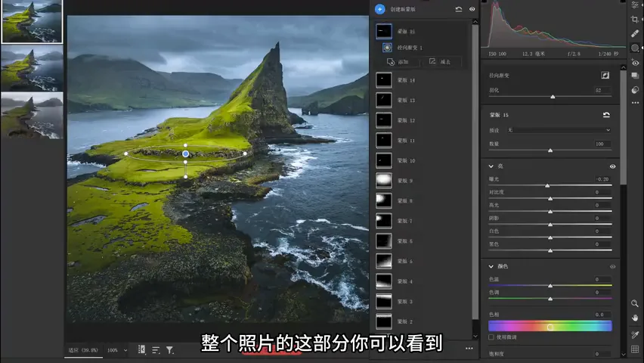The height and width of the screenshot is (363, 644).
Task: Select the 蒙版 15 mask thumbnail
Action: (384, 31)
